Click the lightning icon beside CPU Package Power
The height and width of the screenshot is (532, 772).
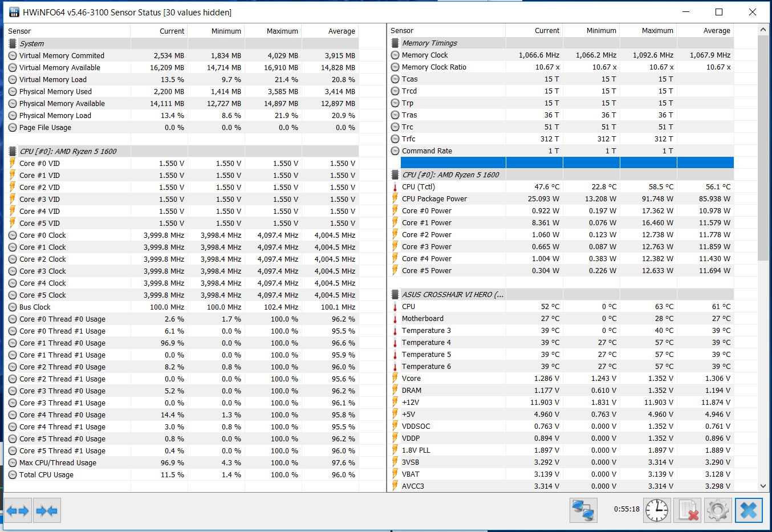(x=395, y=198)
